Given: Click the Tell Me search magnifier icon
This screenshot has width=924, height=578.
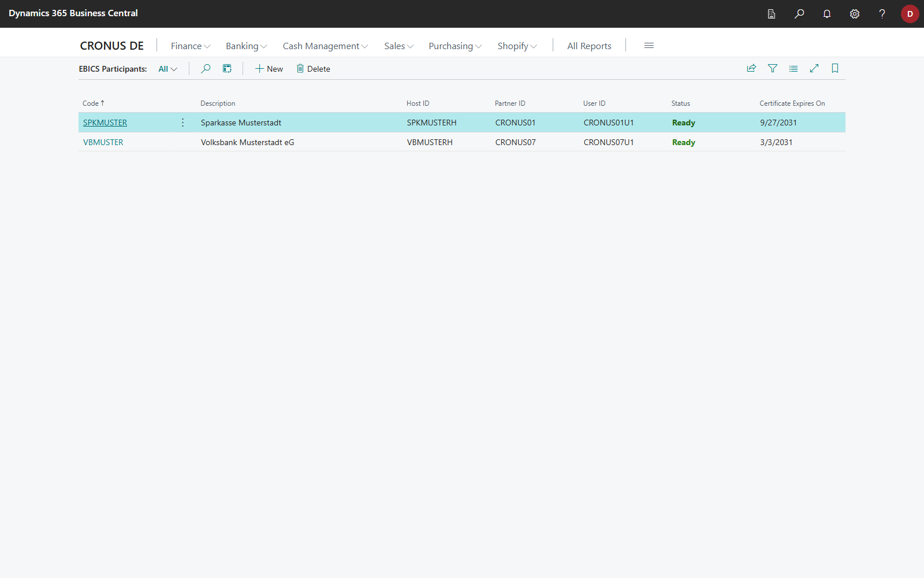Looking at the screenshot, I should 799,14.
